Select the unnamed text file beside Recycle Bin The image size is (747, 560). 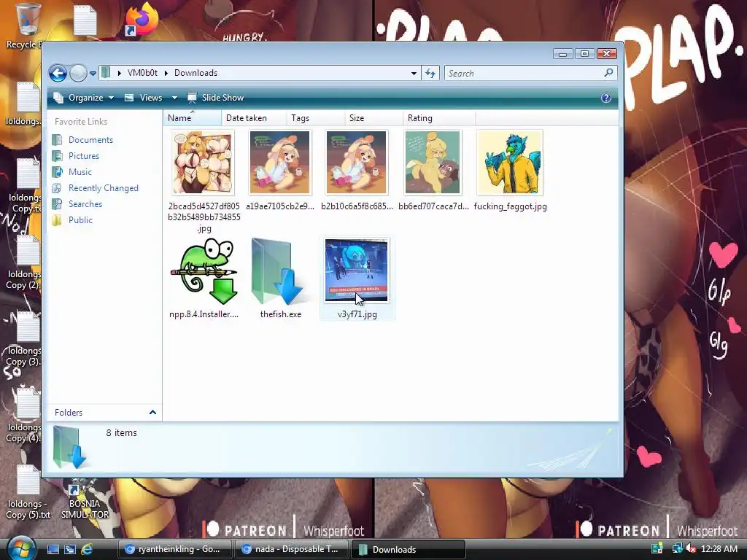(x=85, y=20)
